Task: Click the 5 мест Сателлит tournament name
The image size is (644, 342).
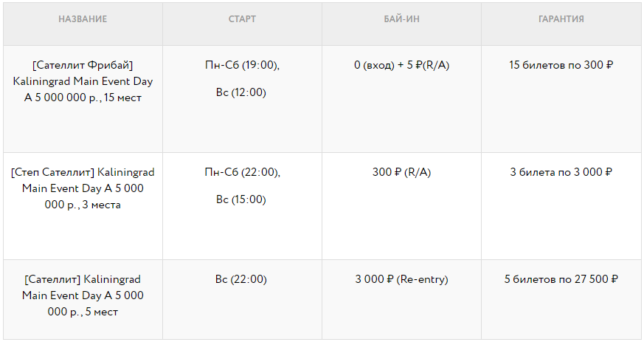Action: pyautogui.click(x=83, y=295)
